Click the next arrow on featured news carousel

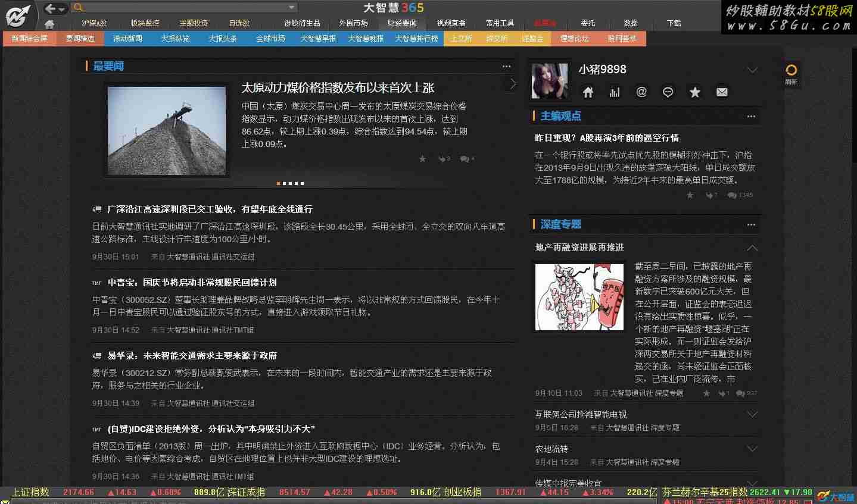(x=513, y=84)
